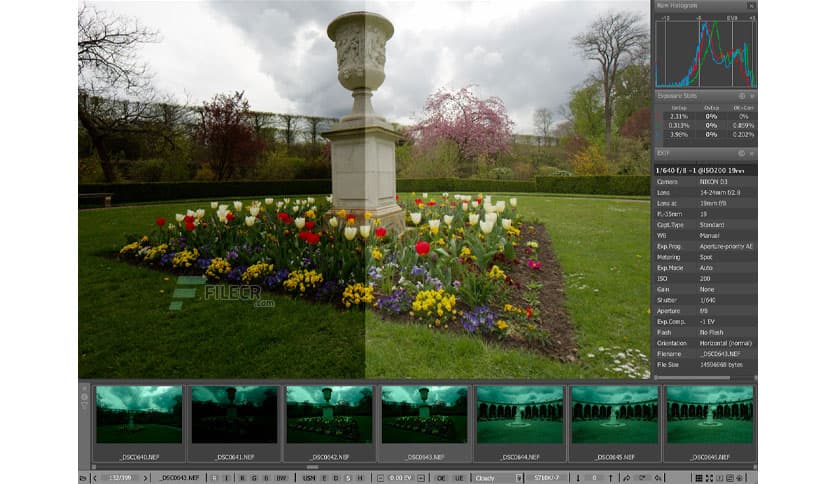This screenshot has width=836, height=484.
Task: Click the Exposure Stats panel title
Action: pyautogui.click(x=677, y=96)
